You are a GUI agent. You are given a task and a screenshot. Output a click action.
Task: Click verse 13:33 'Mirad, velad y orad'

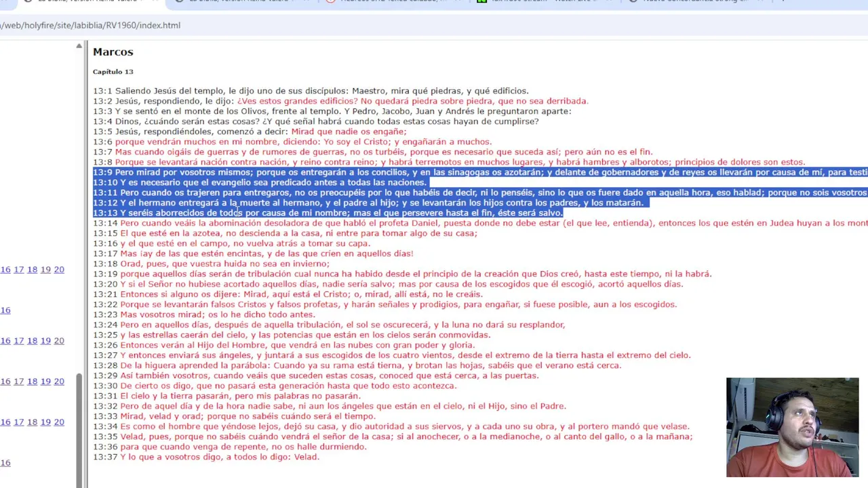pos(234,416)
